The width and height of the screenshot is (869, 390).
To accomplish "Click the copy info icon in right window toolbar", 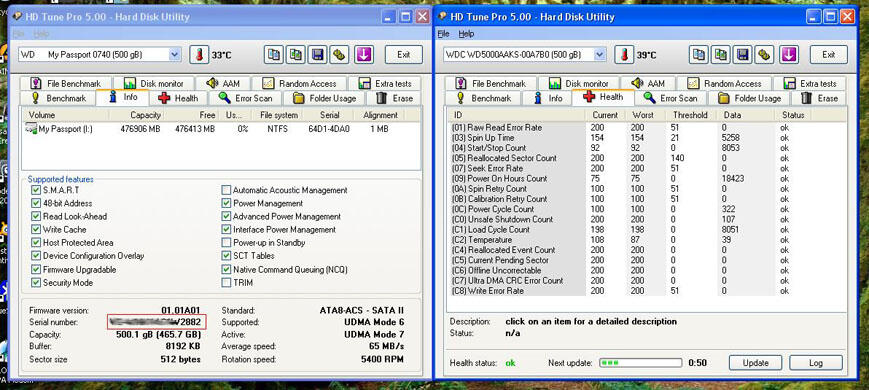I will pos(699,54).
